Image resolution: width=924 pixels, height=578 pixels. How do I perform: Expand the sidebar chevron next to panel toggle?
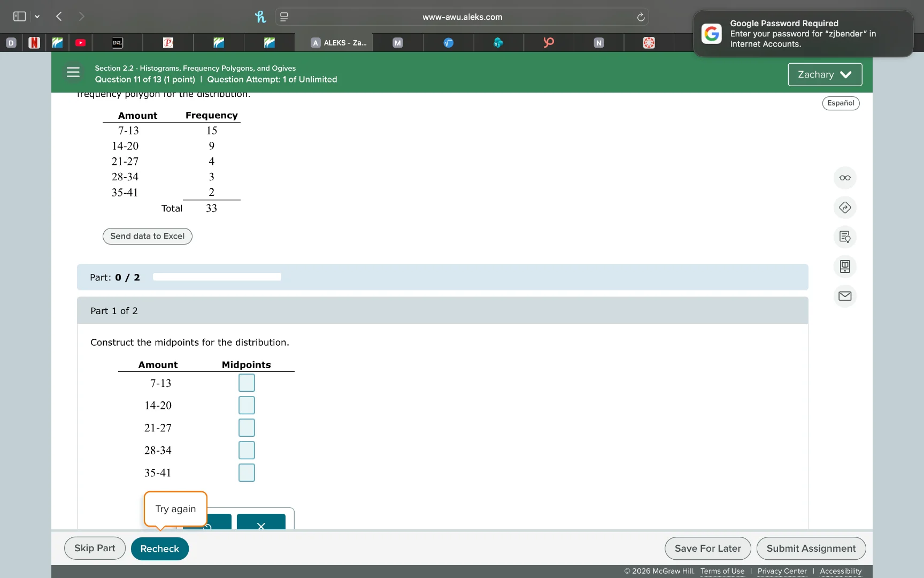(37, 17)
